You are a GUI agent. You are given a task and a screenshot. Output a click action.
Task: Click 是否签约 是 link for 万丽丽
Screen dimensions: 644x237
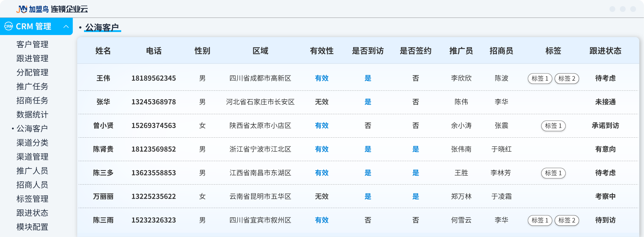pyautogui.click(x=415, y=197)
